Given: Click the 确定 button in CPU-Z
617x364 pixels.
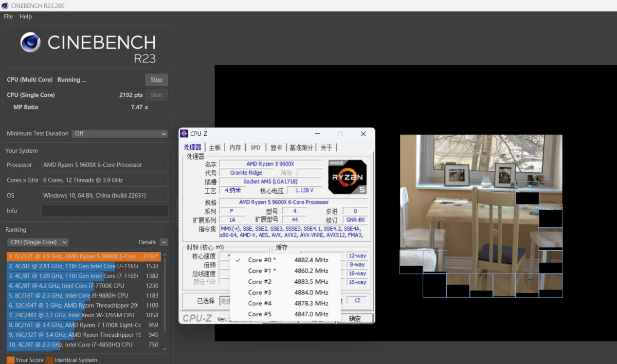Looking at the screenshot, I should pos(355,319).
